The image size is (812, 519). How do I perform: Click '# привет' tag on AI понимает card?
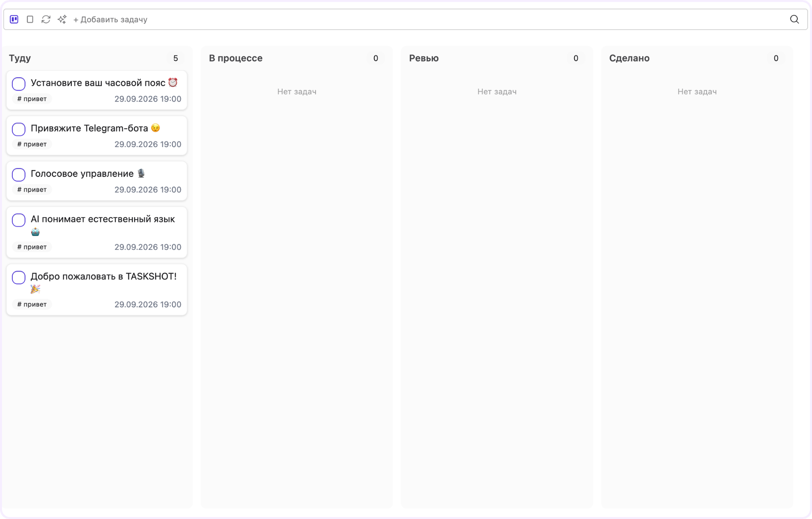coord(32,247)
